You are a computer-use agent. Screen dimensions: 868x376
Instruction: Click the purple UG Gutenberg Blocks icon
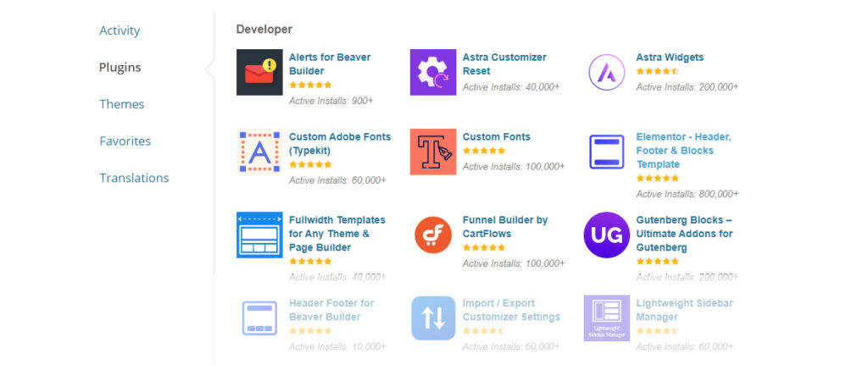(x=607, y=235)
